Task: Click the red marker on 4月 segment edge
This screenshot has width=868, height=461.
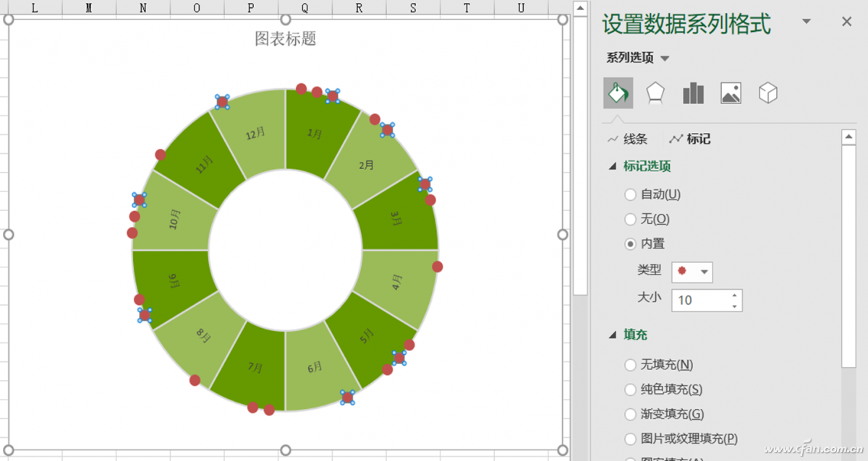Action: 438,267
